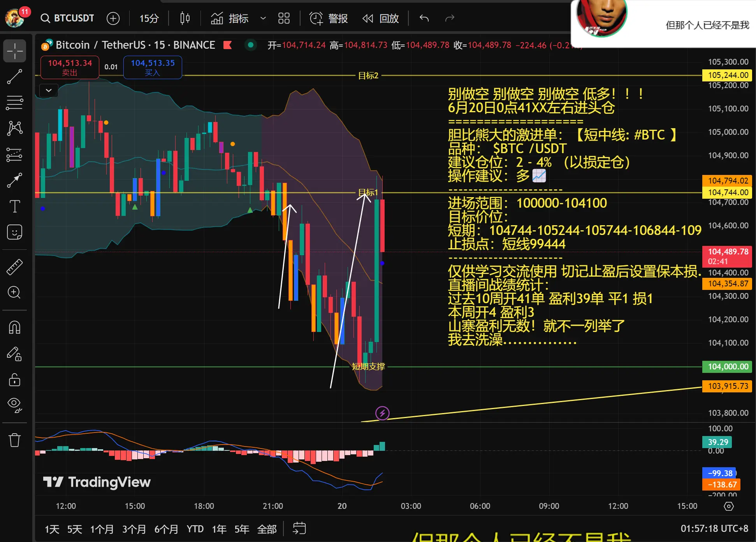
Task: Click the 104,513.34 卖出 sell button
Action: pyautogui.click(x=70, y=67)
